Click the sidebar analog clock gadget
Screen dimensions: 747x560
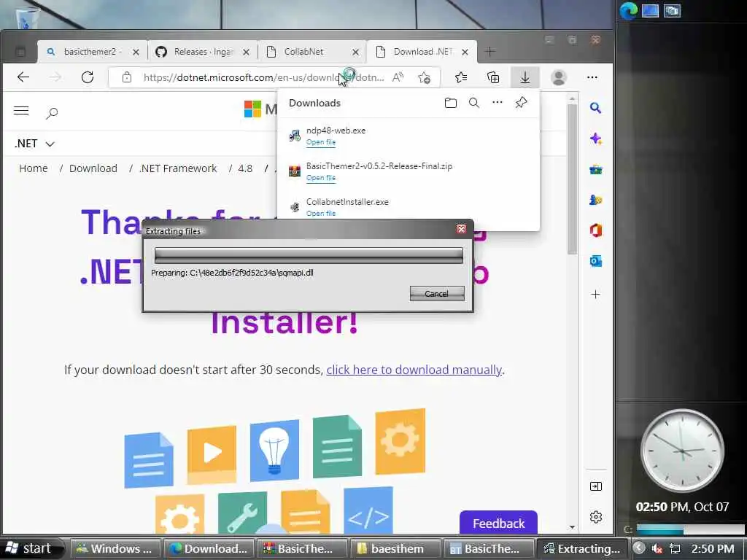682,450
